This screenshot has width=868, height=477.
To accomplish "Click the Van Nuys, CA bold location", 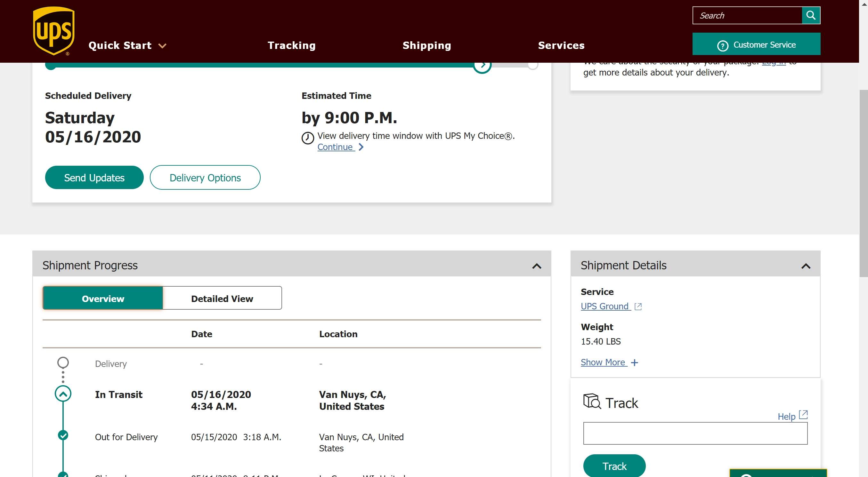I will [x=353, y=400].
